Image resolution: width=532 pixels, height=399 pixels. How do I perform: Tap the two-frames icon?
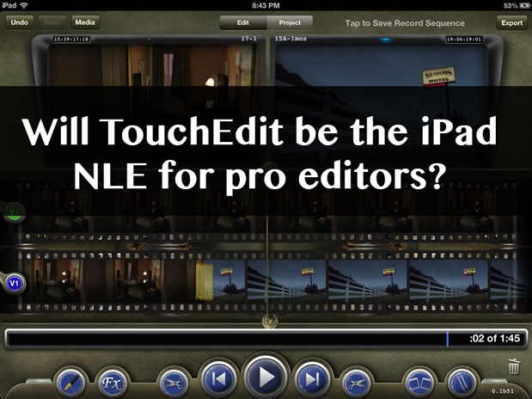(x=419, y=383)
